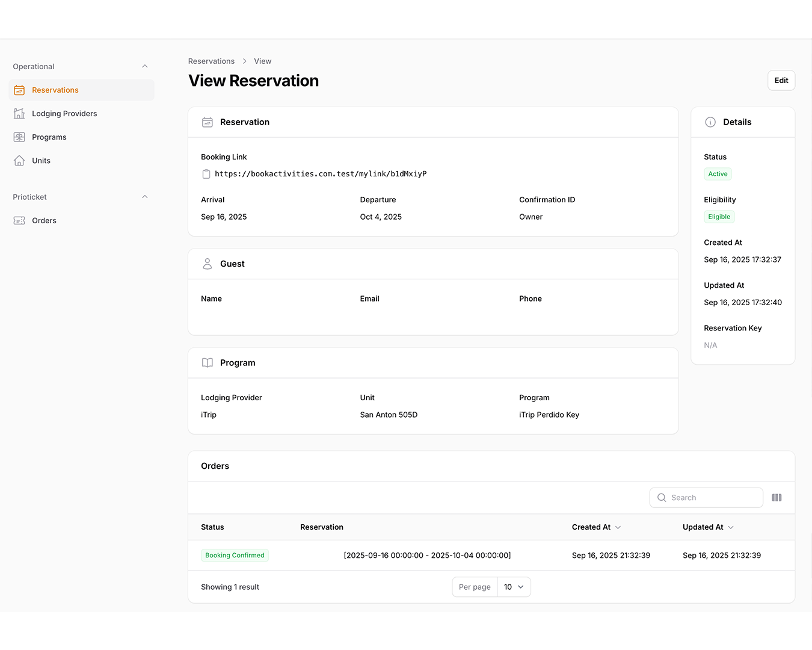The height and width of the screenshot is (650, 812).
Task: Click the View breadcrumb item
Action: (263, 61)
